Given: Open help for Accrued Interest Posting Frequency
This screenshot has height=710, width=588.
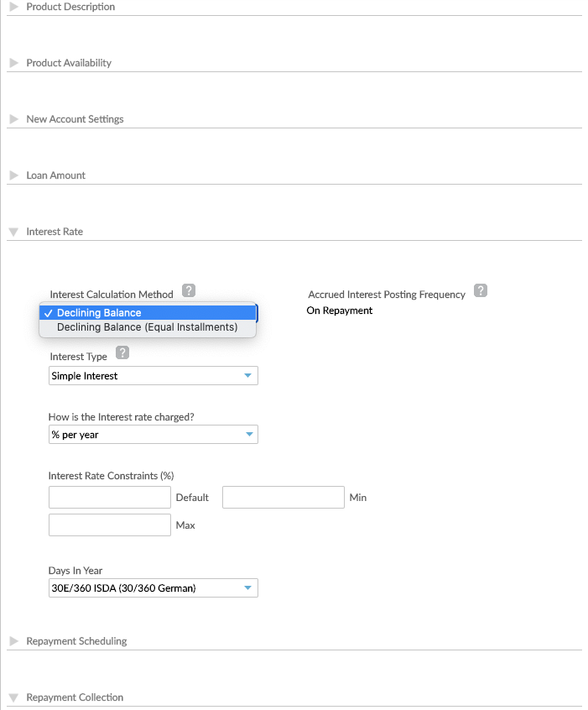Looking at the screenshot, I should [480, 290].
